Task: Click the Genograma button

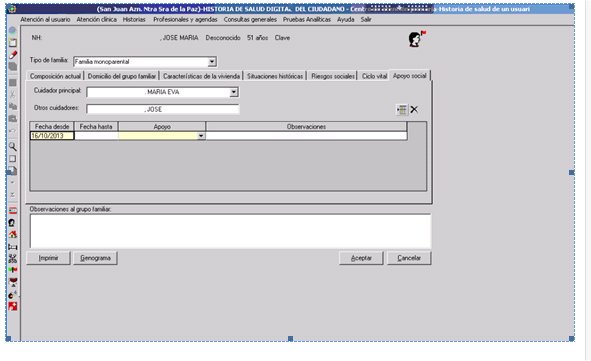Action: pyautogui.click(x=95, y=258)
